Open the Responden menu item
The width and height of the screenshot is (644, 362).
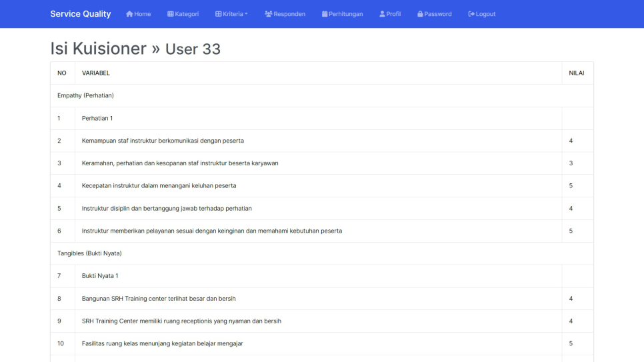pyautogui.click(x=285, y=14)
